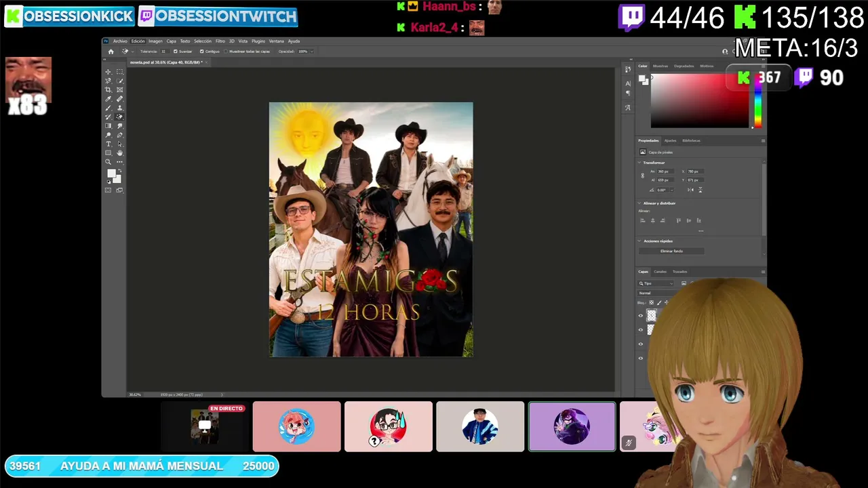Toggle width-height link chain icon

tap(642, 176)
